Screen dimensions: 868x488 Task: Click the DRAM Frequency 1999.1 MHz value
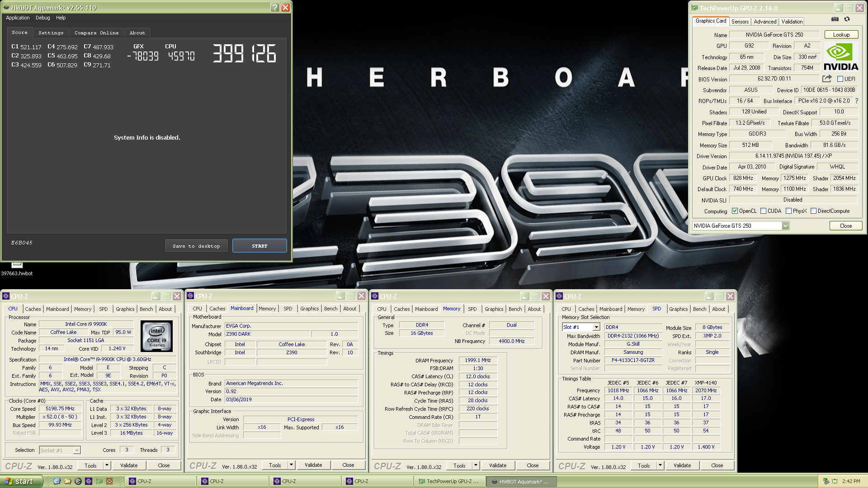[478, 360]
